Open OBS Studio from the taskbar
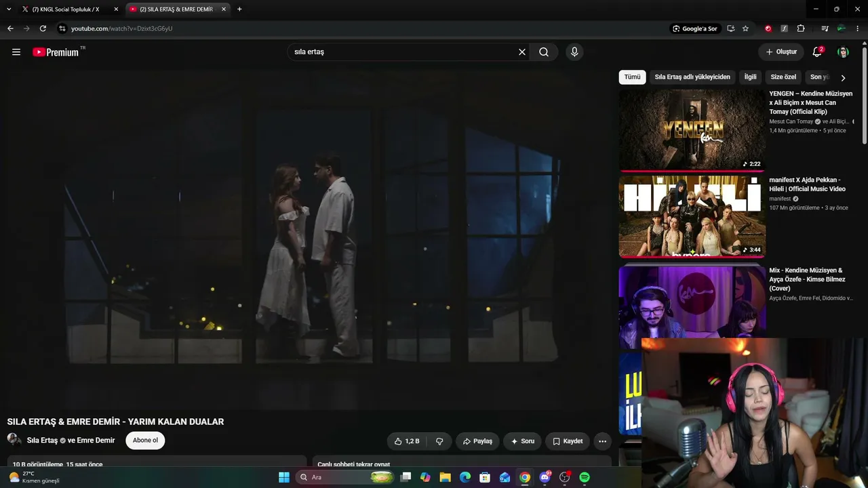 564,477
